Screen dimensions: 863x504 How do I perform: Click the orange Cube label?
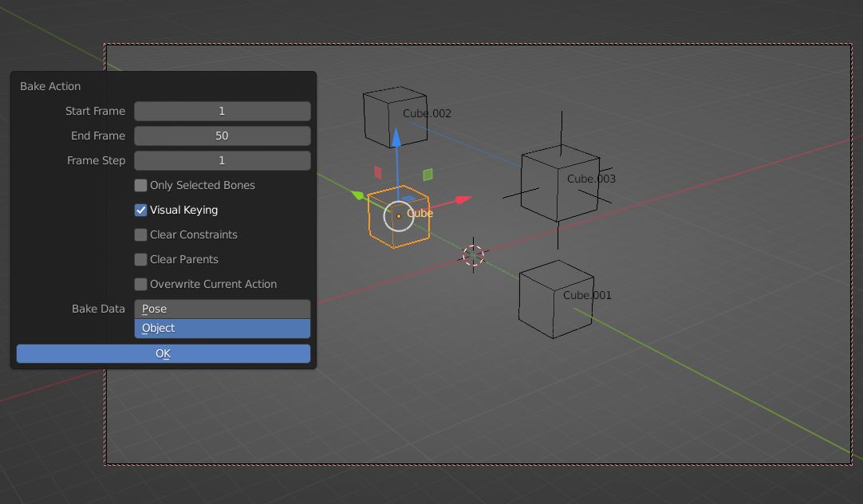(420, 214)
